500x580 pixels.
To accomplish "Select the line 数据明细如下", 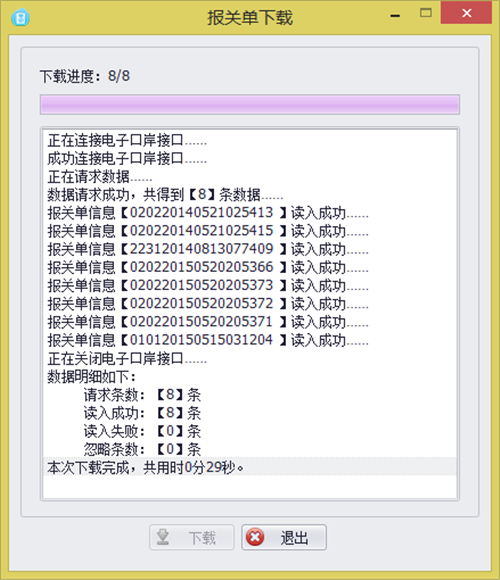I will tap(92, 377).
